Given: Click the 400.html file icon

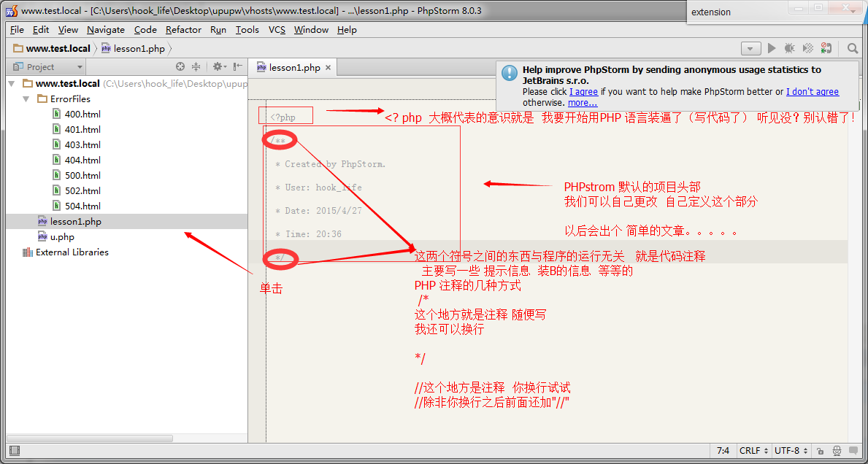Looking at the screenshot, I should 56,114.
